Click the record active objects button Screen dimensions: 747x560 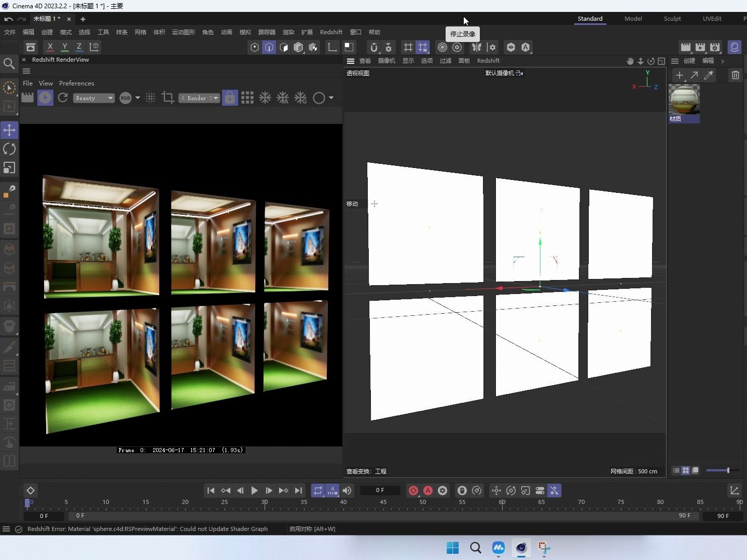[x=413, y=491]
